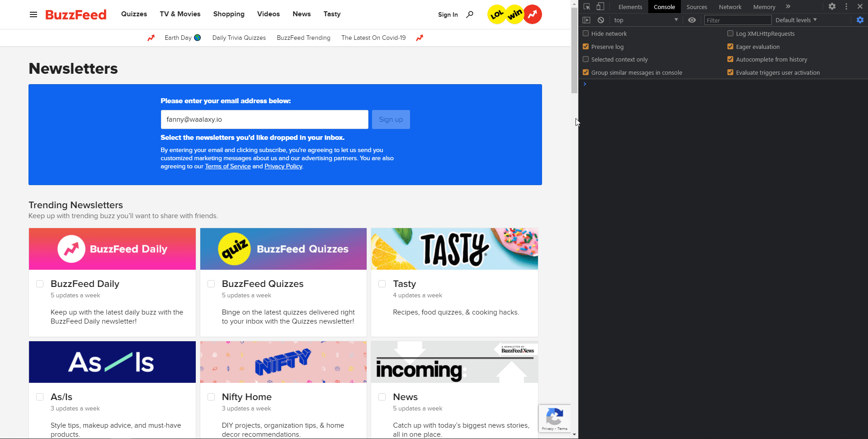Click the trending arrow after Covid-19 link
Image resolution: width=868 pixels, height=439 pixels.
420,38
